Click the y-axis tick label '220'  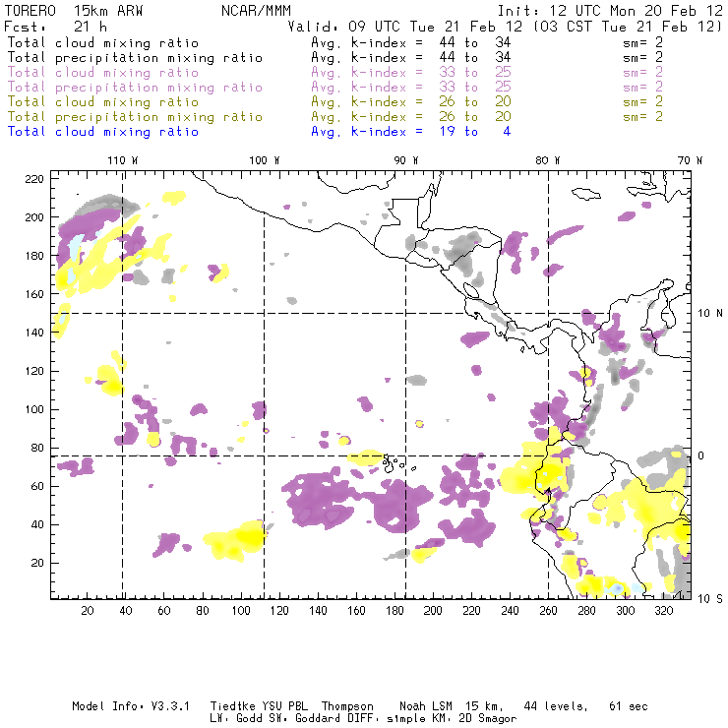[34, 179]
